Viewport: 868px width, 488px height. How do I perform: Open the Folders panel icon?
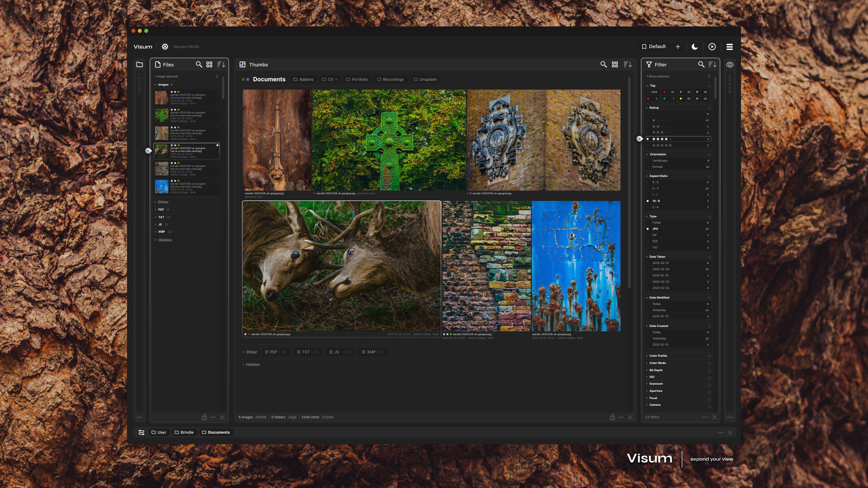[x=140, y=64]
